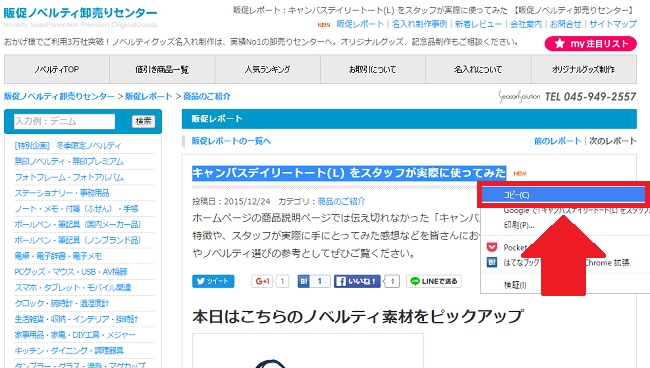Open the ボールペン・筆記具 (国内メーカー品) sidebar link
Screen dimensions: 650x368
coord(78,224)
